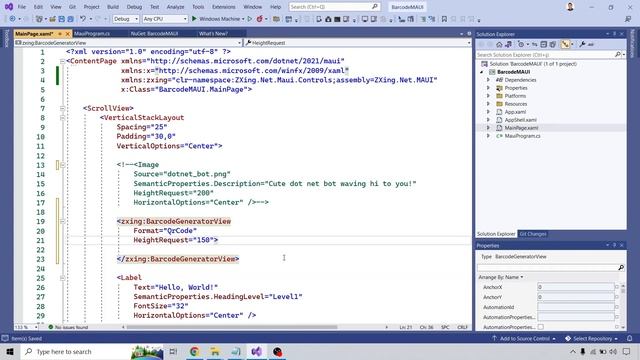The width and height of the screenshot is (640, 360).
Task: Open Windows Start menu
Action: tap(10, 351)
